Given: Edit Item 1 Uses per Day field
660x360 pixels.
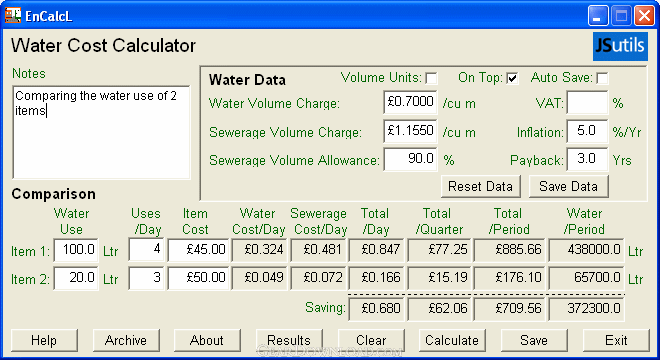Looking at the screenshot, I should [x=146, y=250].
